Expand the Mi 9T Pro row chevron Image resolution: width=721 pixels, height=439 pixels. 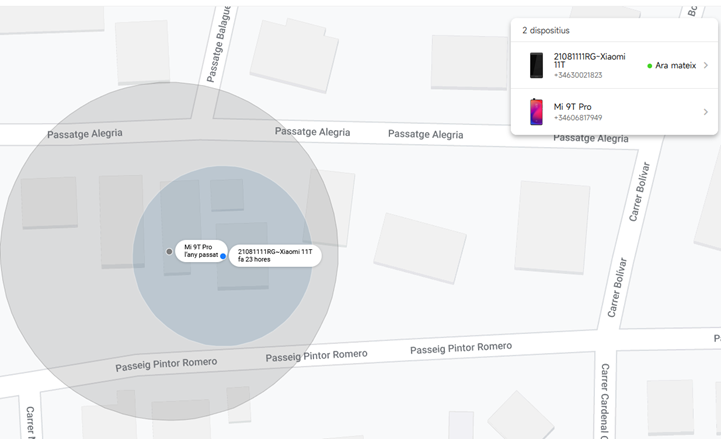pyautogui.click(x=706, y=111)
